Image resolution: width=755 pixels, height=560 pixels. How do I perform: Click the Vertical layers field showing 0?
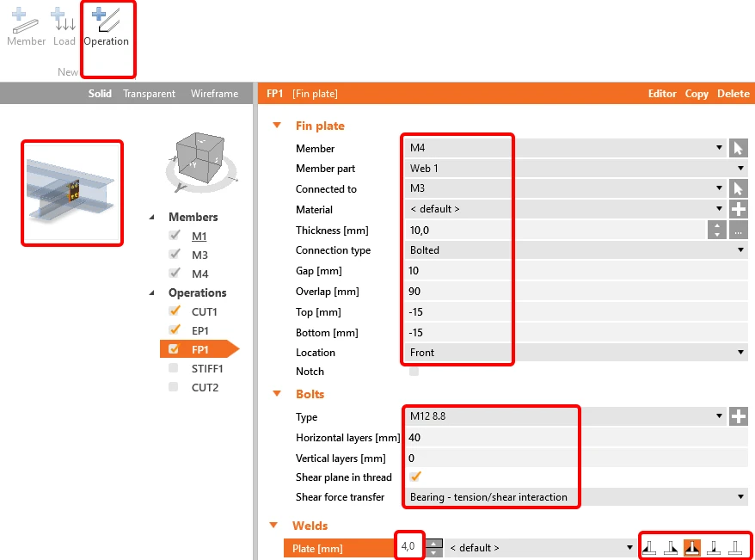(x=576, y=458)
